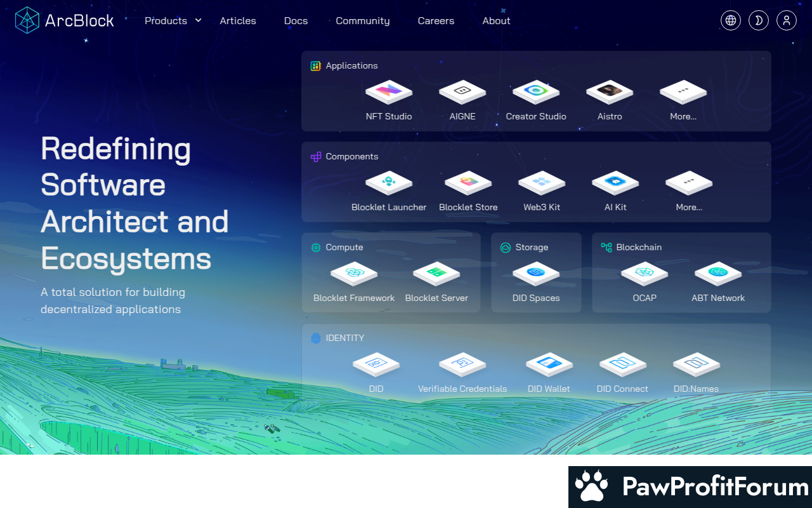The width and height of the screenshot is (812, 508).
Task: Open the Blocklet Store icon
Action: 468,184
